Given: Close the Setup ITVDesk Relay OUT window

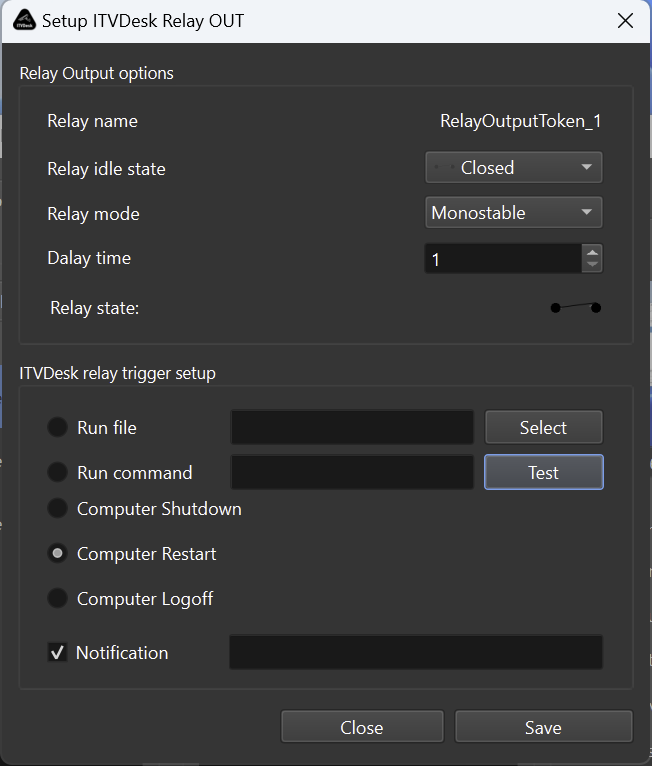Looking at the screenshot, I should [625, 20].
